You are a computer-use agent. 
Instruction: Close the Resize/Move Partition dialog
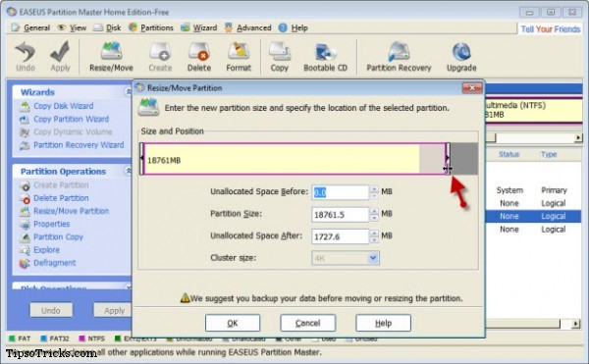click(472, 87)
